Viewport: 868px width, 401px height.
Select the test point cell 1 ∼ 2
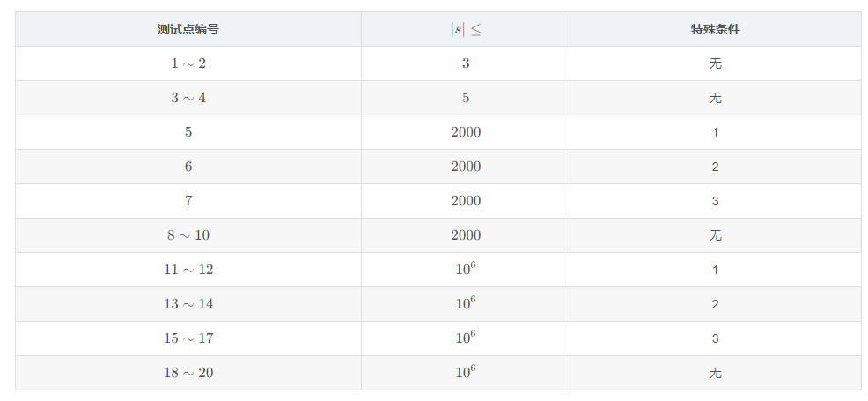(x=188, y=63)
